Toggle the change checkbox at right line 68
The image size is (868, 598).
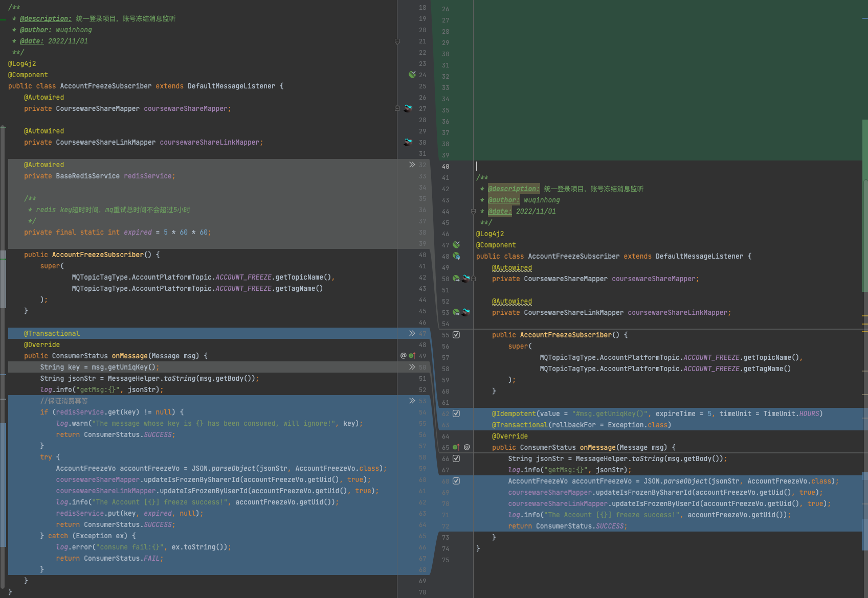[x=456, y=481]
